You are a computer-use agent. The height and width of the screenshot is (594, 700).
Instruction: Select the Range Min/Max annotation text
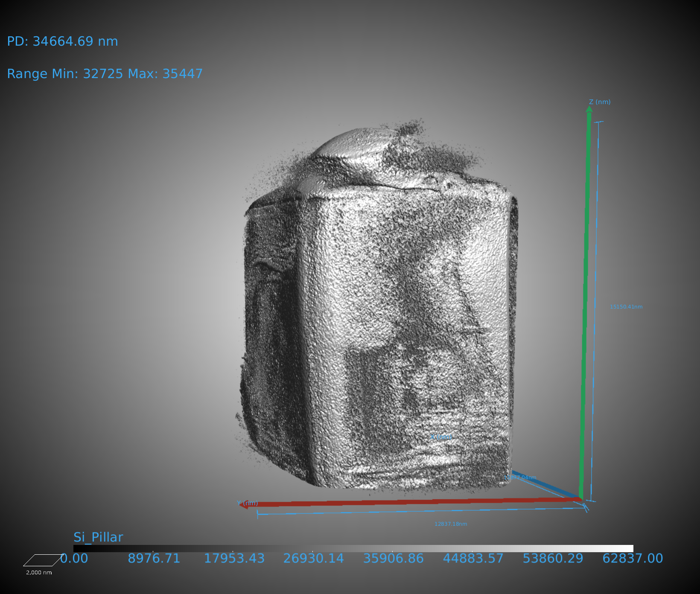pyautogui.click(x=105, y=74)
